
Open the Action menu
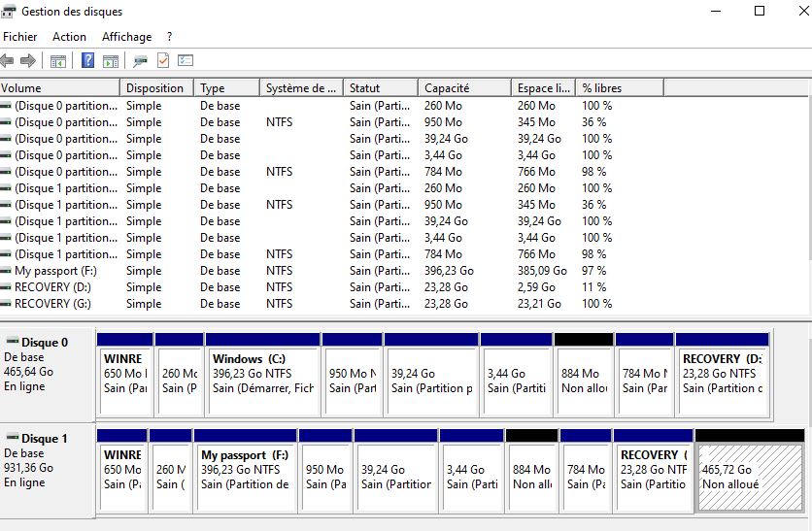click(x=69, y=37)
